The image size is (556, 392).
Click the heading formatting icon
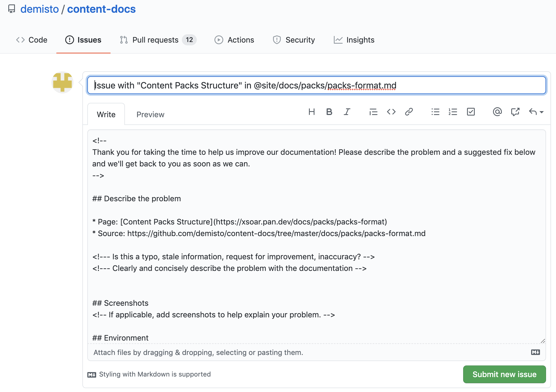(x=312, y=112)
